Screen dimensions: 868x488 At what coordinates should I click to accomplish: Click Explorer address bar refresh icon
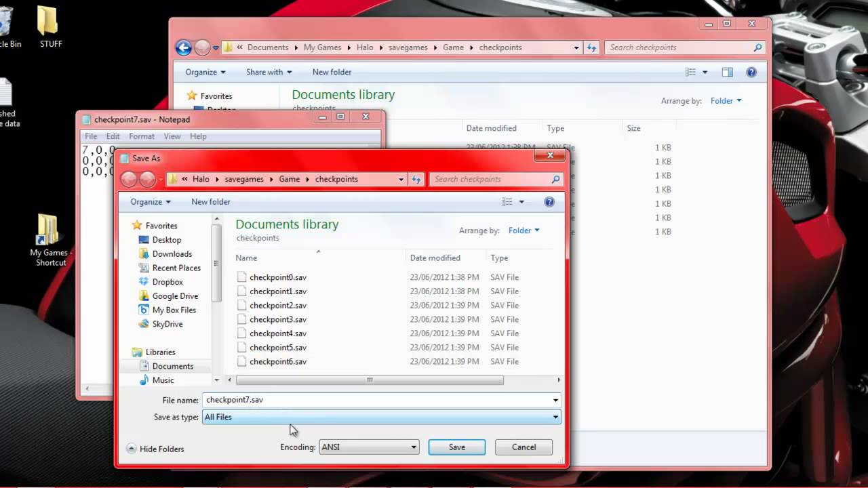(x=591, y=47)
